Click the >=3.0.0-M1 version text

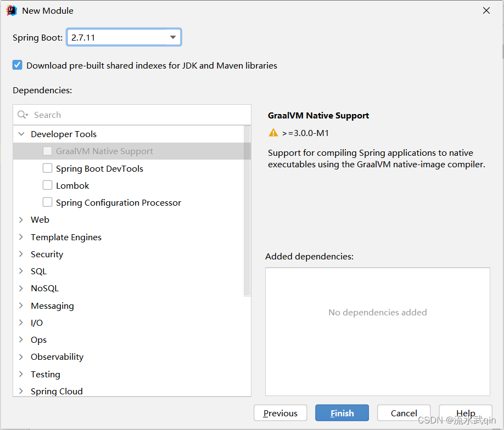pyautogui.click(x=305, y=133)
